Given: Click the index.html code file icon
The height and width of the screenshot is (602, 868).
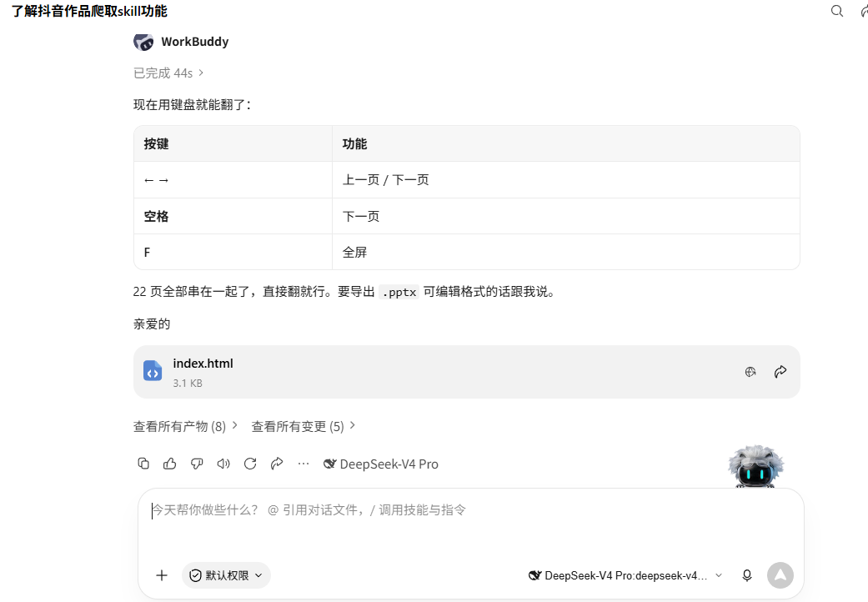Looking at the screenshot, I should click(153, 371).
